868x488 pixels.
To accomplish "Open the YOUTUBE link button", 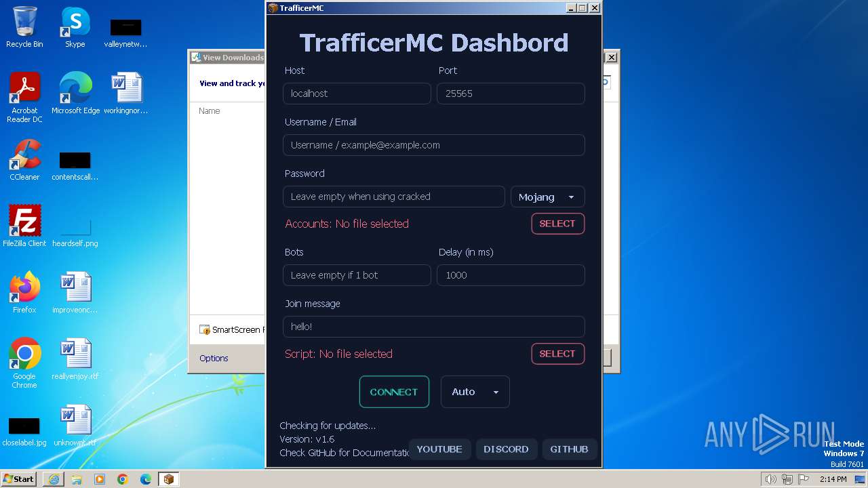I will [x=439, y=449].
